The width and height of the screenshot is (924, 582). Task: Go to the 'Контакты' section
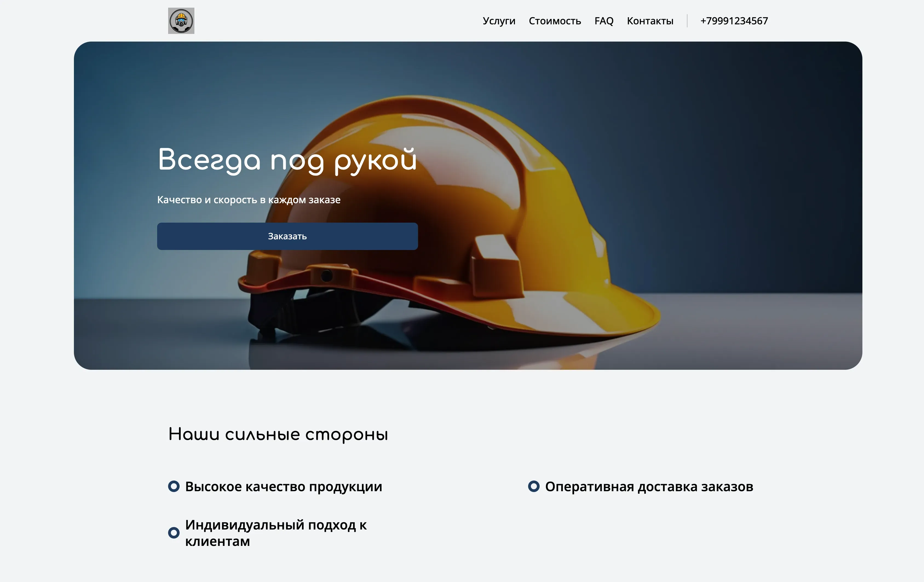tap(650, 21)
